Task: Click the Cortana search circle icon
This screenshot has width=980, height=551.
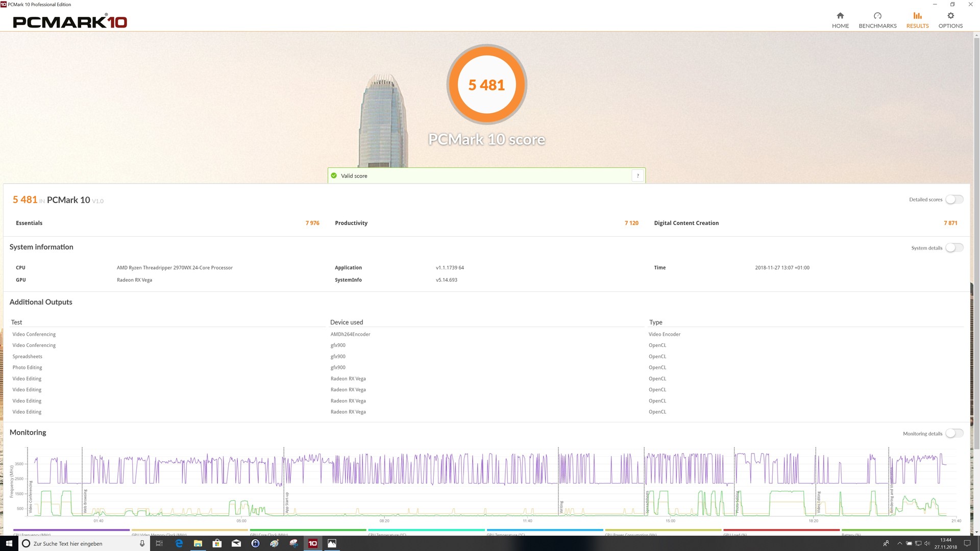Action: point(26,543)
